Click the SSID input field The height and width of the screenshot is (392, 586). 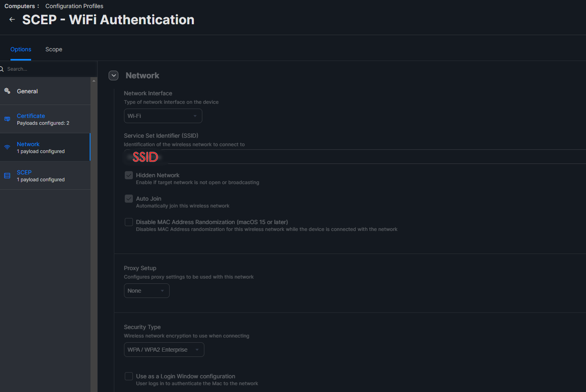tap(355, 157)
